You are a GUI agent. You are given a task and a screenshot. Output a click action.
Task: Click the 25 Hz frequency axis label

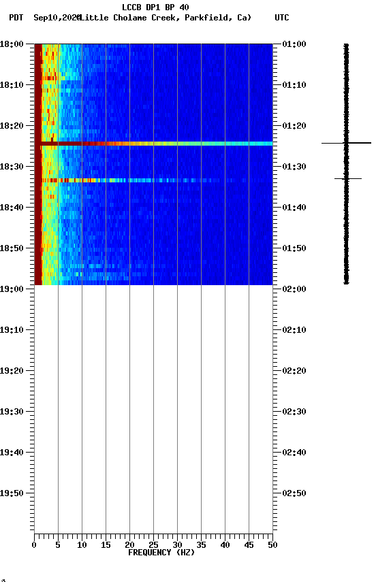(153, 545)
